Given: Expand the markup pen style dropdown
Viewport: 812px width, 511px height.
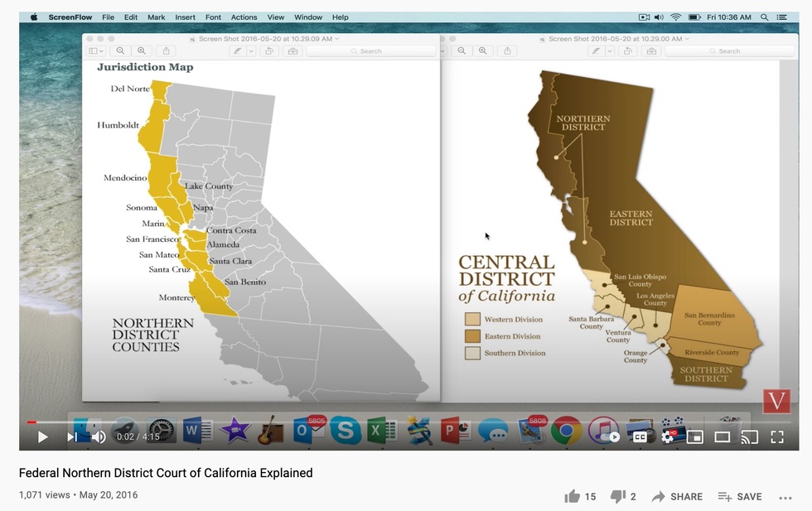Looking at the screenshot, I should [x=252, y=51].
